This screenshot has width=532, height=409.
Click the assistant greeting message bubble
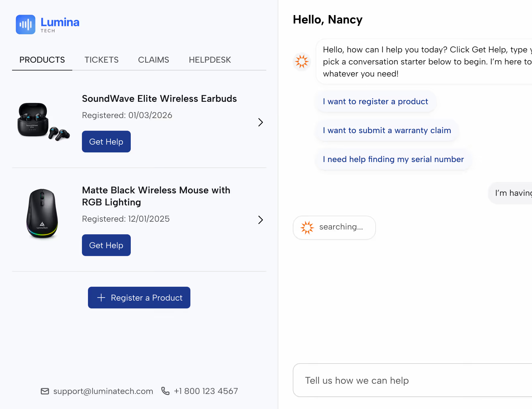click(424, 61)
